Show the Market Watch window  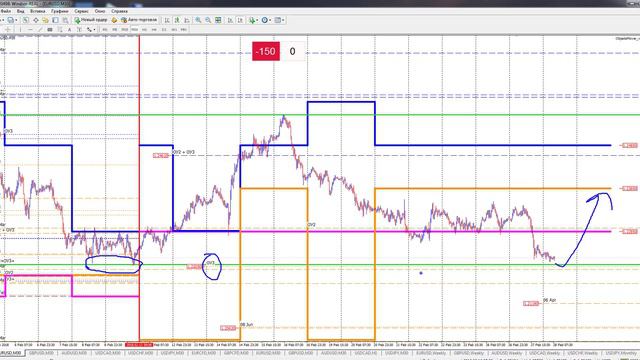point(26,20)
